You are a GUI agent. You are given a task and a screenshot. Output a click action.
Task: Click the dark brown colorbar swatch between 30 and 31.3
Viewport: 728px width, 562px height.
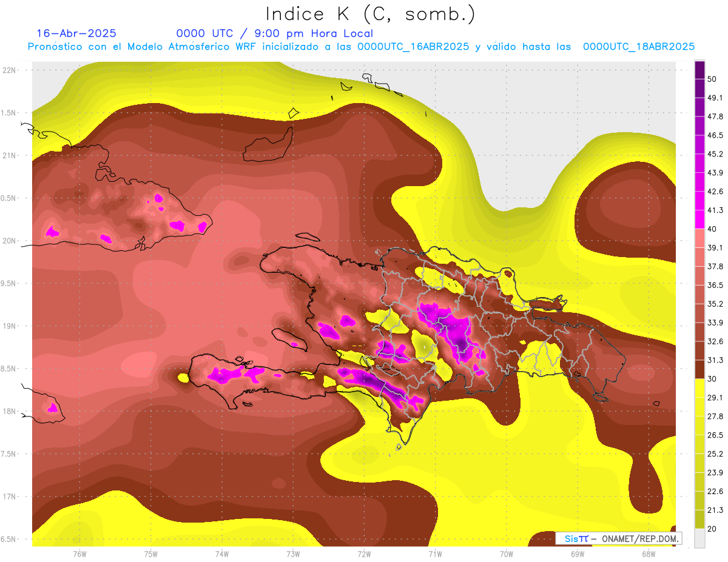click(x=700, y=369)
